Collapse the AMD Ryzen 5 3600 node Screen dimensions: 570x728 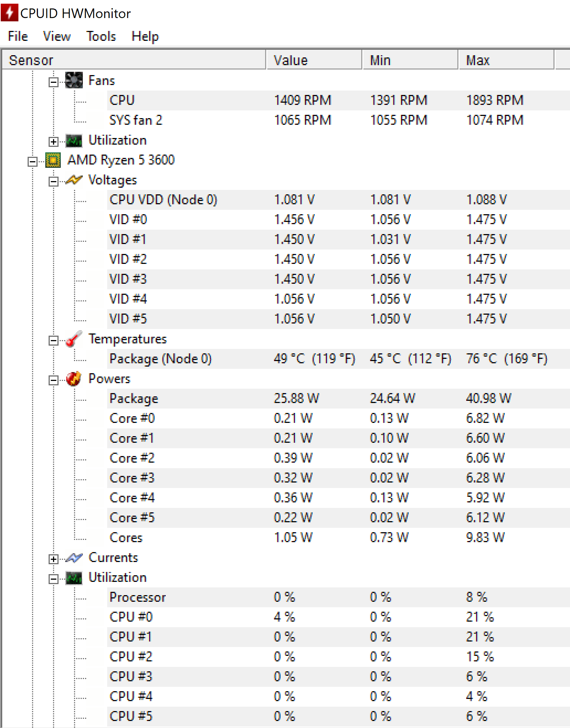point(32,162)
